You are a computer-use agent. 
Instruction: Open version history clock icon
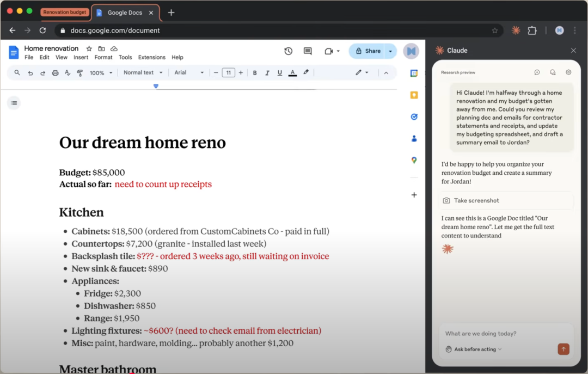(288, 51)
